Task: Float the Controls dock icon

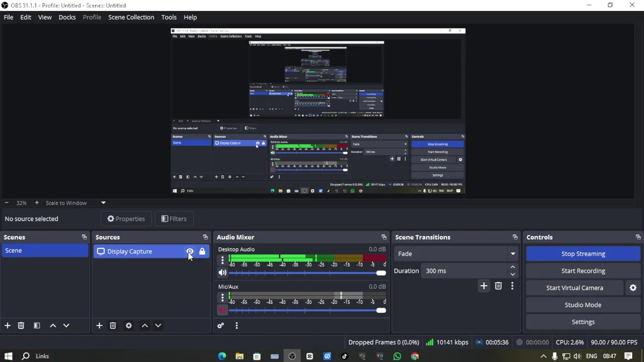Action: (638, 237)
